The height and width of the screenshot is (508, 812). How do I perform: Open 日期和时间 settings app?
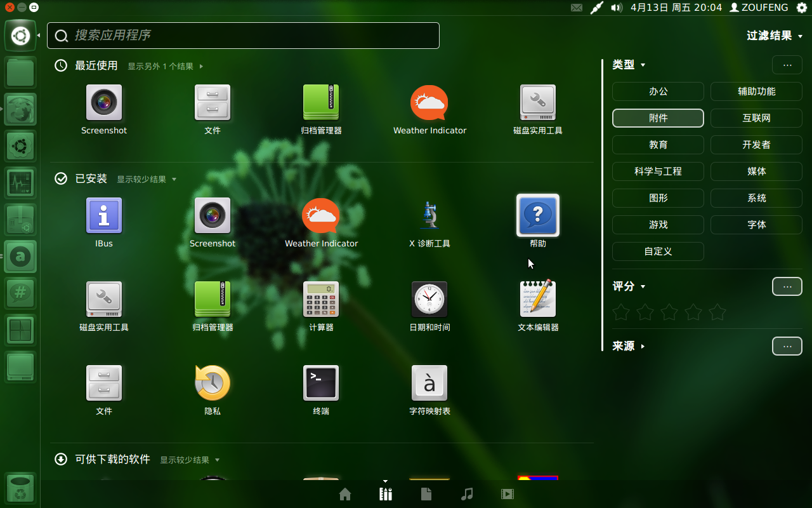click(429, 306)
